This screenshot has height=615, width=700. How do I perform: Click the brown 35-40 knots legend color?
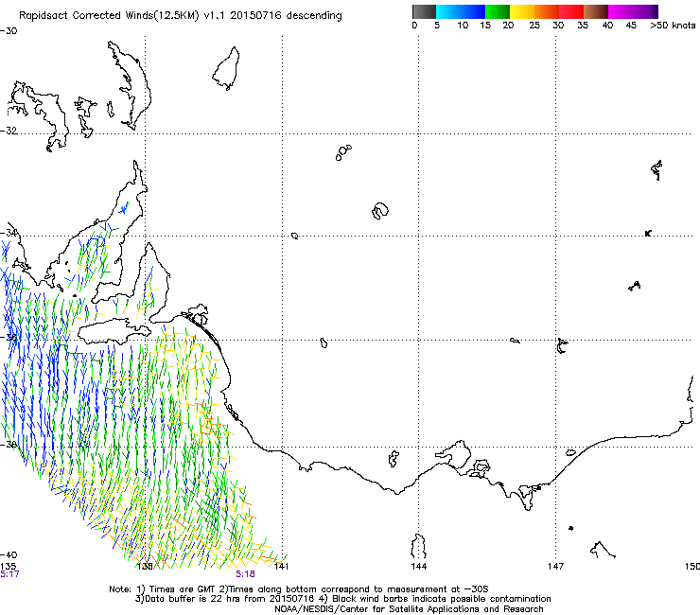point(596,11)
